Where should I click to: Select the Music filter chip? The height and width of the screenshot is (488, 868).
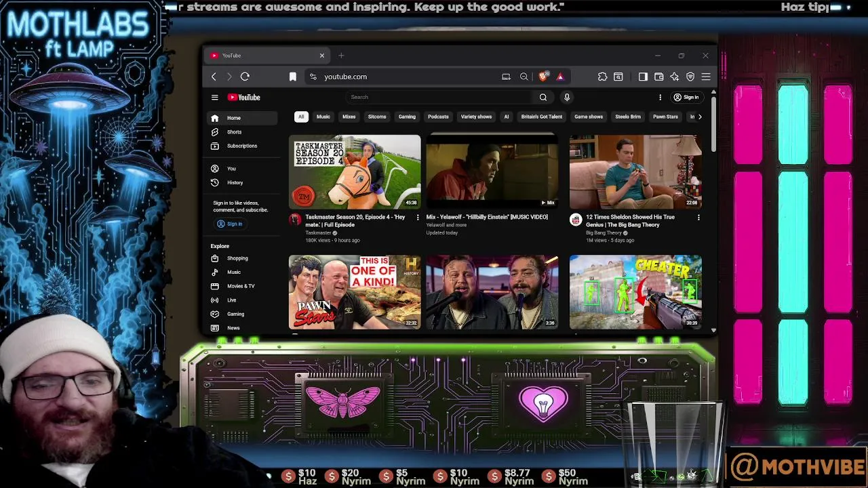coord(323,117)
